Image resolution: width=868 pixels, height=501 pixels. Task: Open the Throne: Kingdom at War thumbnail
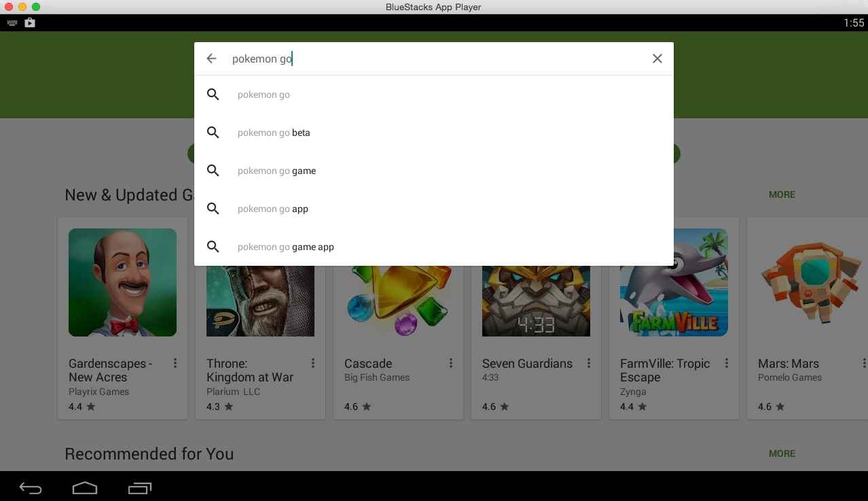tap(260, 301)
